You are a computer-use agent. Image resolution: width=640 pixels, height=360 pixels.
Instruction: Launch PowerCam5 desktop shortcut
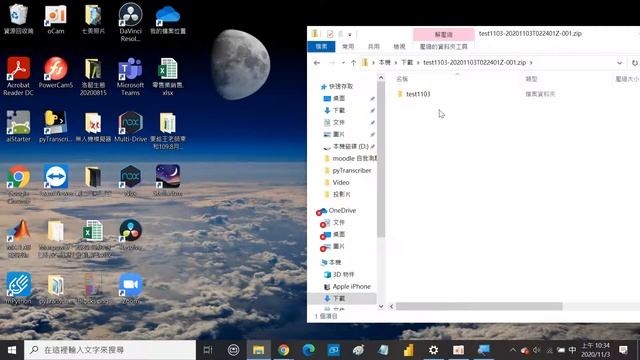point(56,73)
